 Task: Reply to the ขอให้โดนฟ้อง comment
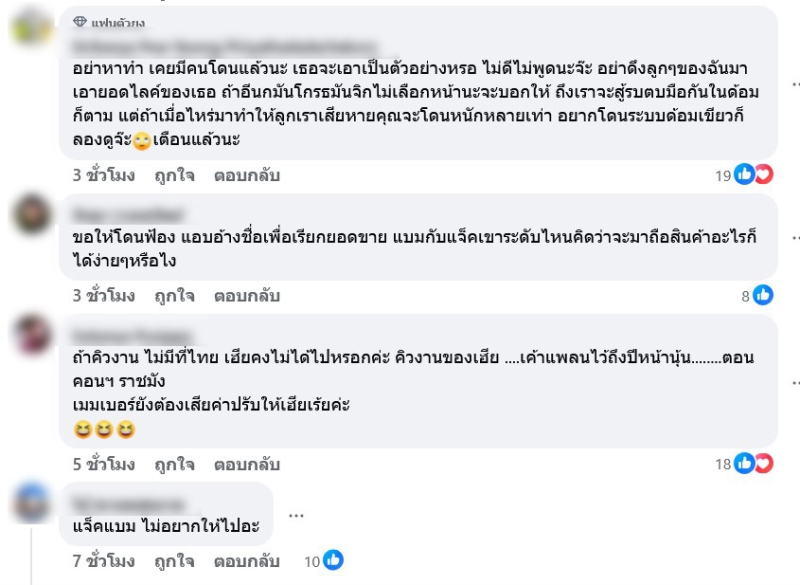(x=246, y=296)
